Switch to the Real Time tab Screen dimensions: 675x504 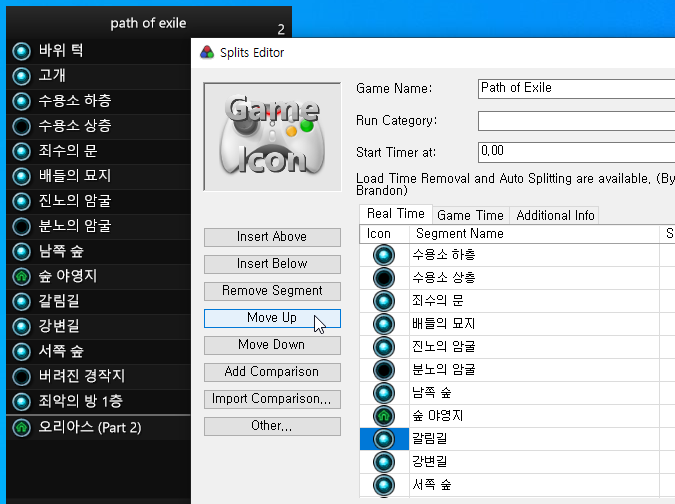point(396,213)
